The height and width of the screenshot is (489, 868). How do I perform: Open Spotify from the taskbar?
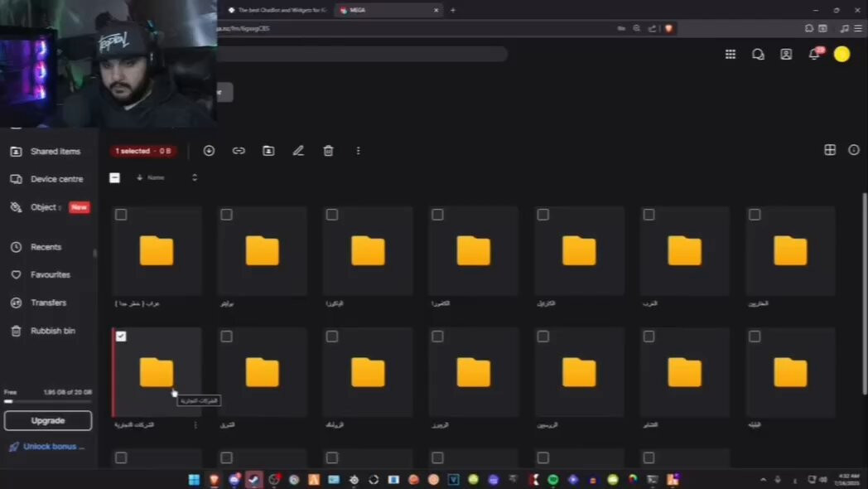coord(553,480)
